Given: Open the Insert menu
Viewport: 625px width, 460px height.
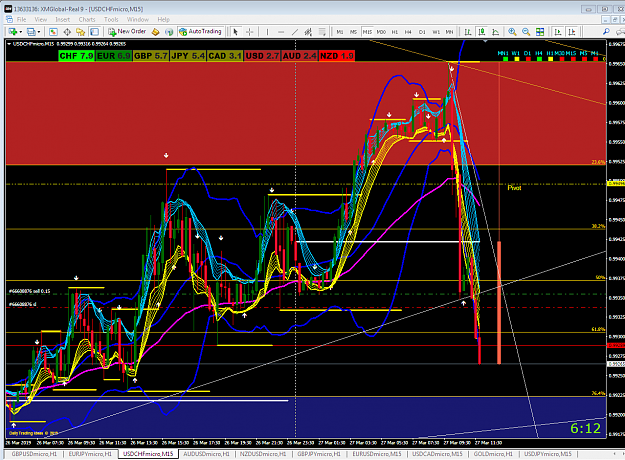Looking at the screenshot, I should [x=63, y=20].
